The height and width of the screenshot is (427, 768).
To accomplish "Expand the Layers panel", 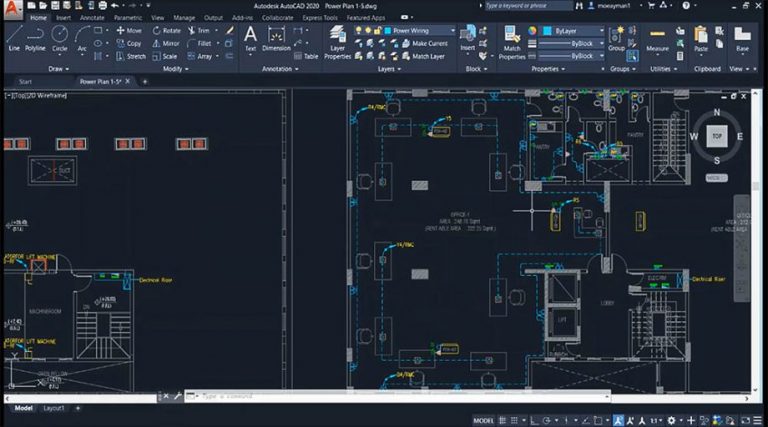I will click(389, 69).
